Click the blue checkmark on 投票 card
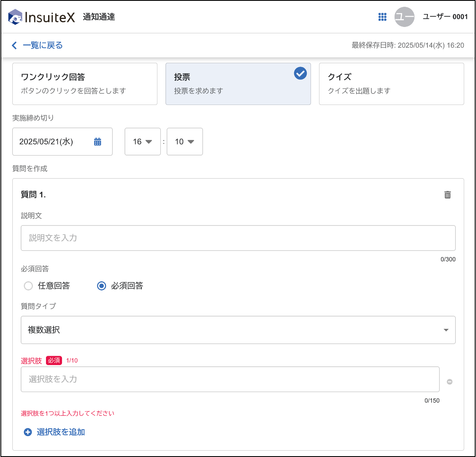This screenshot has height=457, width=476. tap(300, 73)
